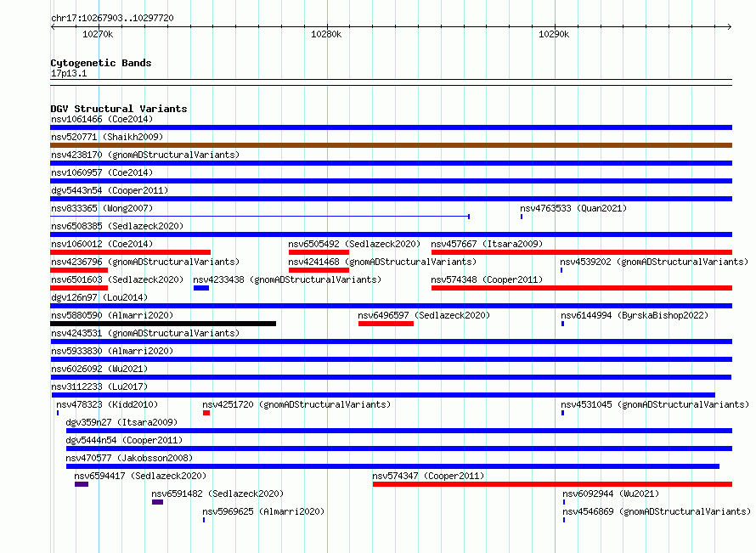
Task: Select nsv3112233 (Lu2017) label
Action: (99, 387)
